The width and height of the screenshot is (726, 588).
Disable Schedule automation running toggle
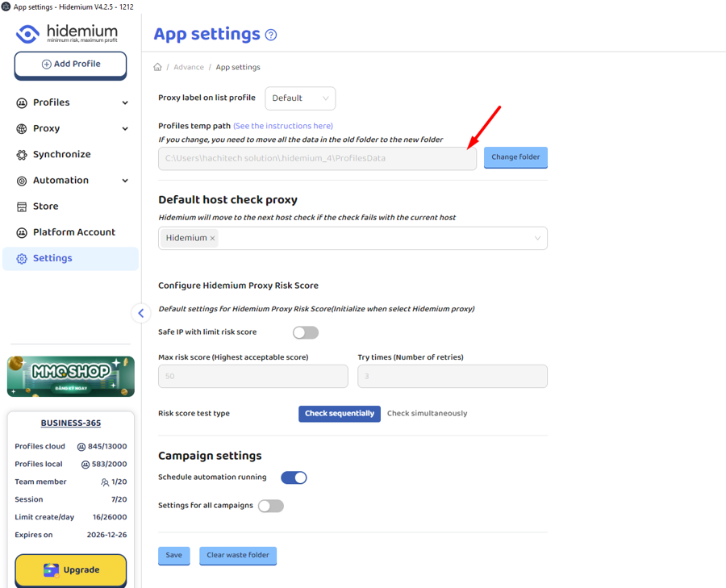[294, 477]
